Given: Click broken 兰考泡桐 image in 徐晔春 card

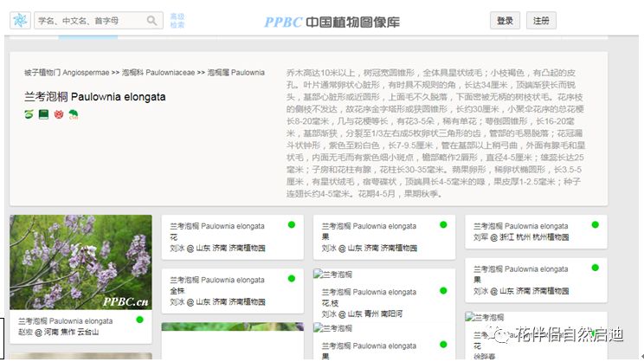Looking at the screenshot, I should tap(485, 317).
